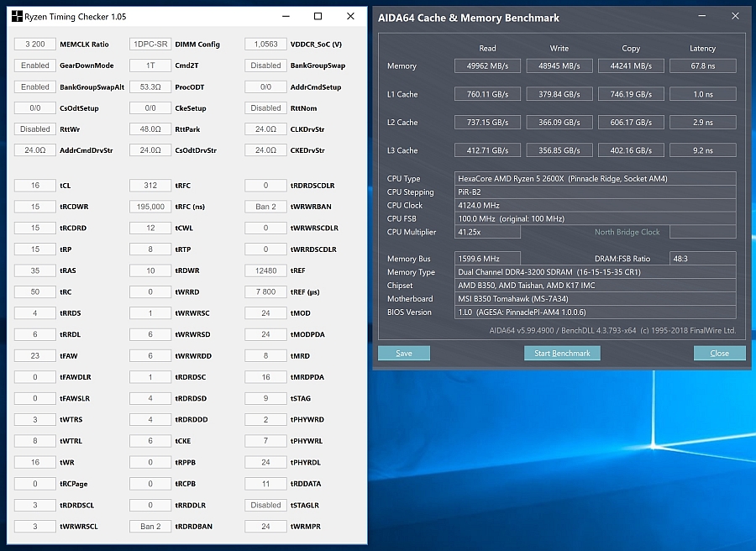The height and width of the screenshot is (551, 756).
Task: Click the Memory Type DDR4-3200 field
Action: [595, 272]
